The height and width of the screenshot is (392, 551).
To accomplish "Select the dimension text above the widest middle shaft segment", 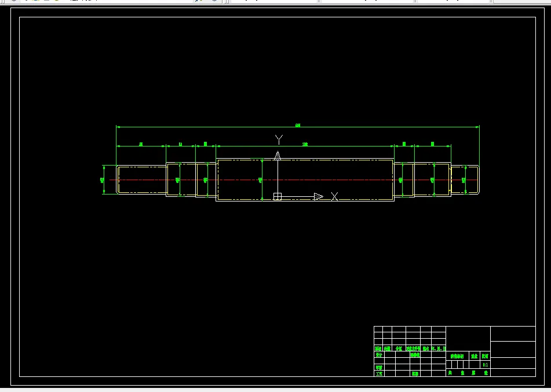I will point(305,144).
